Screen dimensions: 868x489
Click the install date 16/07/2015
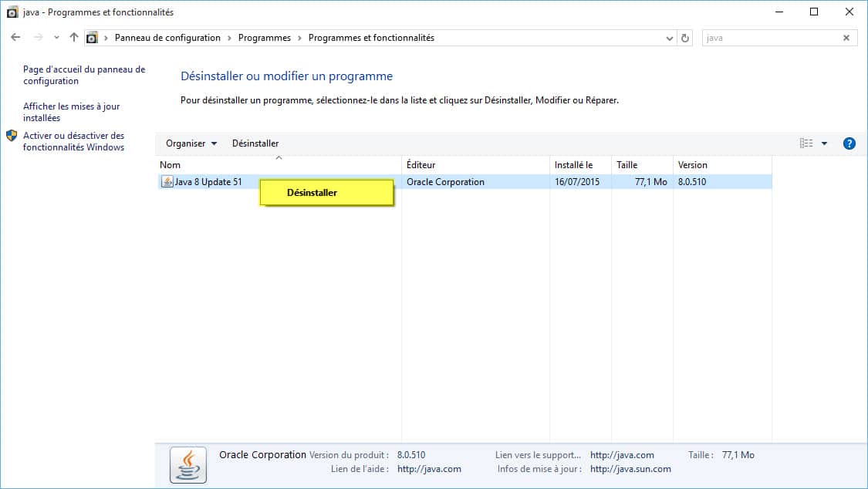coord(577,182)
